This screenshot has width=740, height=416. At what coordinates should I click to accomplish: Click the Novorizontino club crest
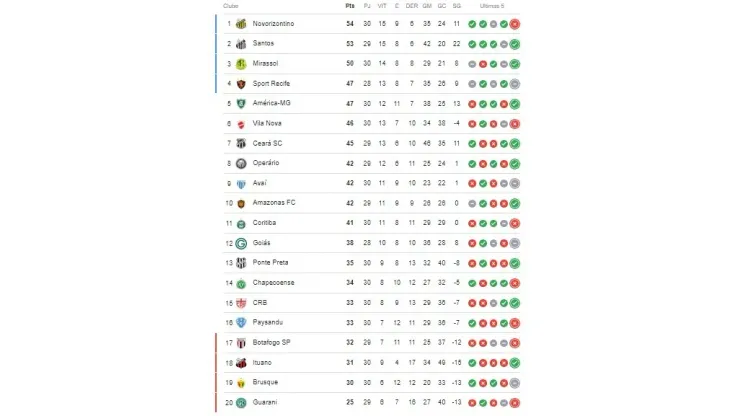(241, 23)
